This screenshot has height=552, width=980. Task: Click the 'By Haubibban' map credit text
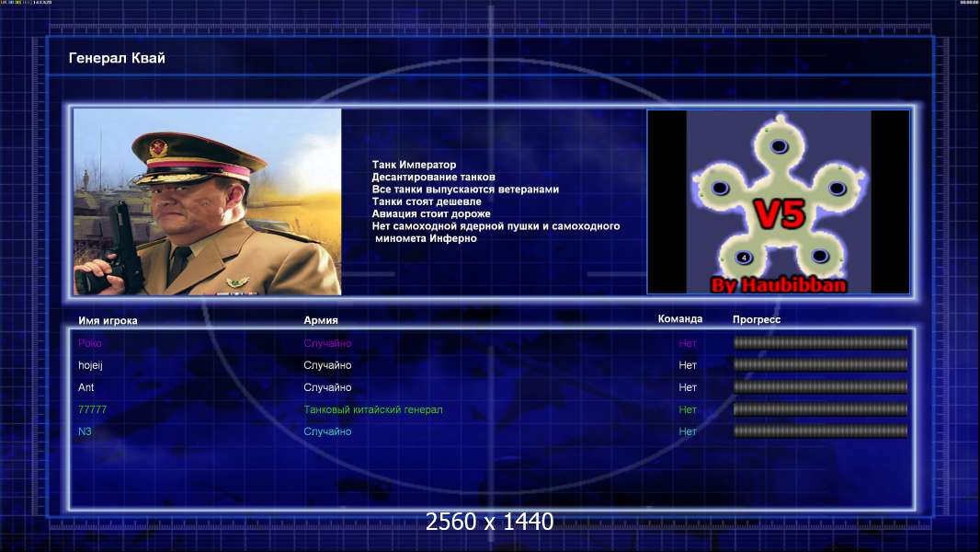(779, 285)
